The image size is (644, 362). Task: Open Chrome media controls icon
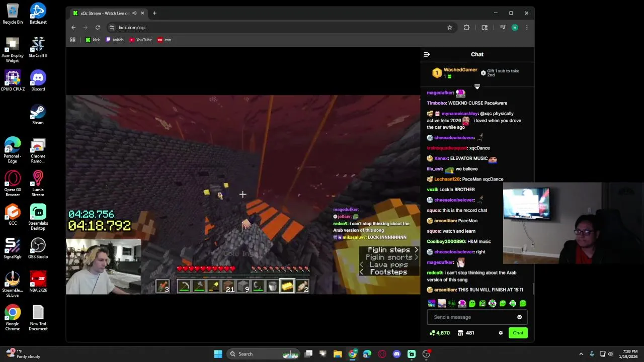[x=503, y=28]
